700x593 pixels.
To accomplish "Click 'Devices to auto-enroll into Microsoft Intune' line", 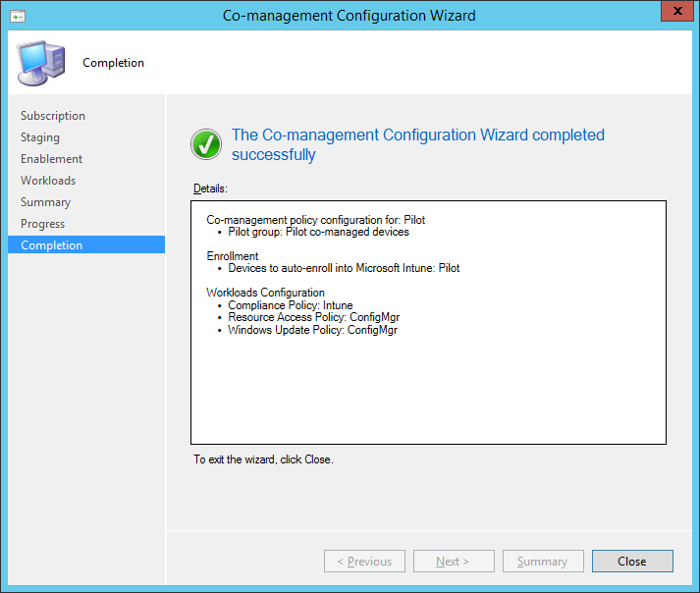I will (344, 268).
